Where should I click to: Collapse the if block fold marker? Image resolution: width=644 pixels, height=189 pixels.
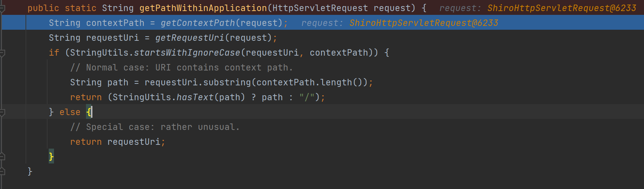pos(2,53)
